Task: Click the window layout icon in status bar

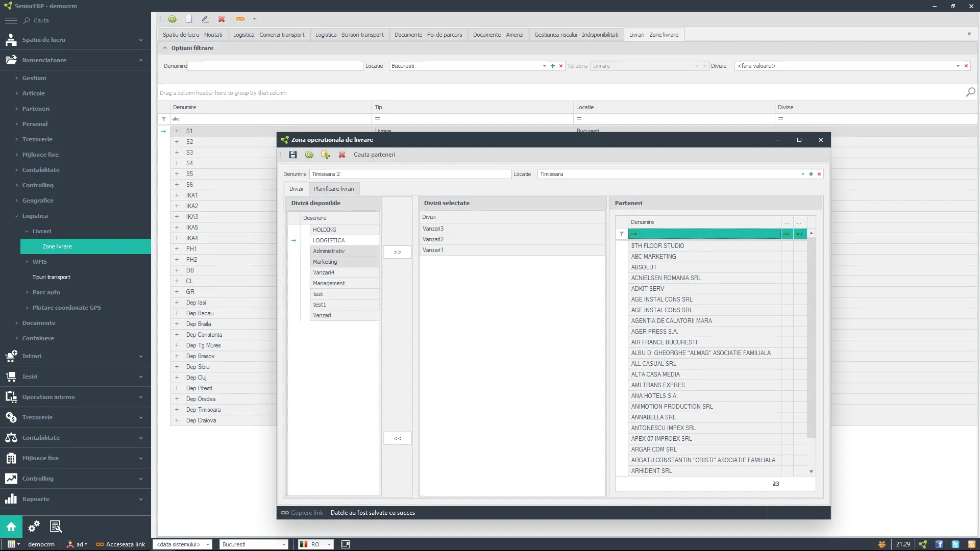Action: point(346,544)
